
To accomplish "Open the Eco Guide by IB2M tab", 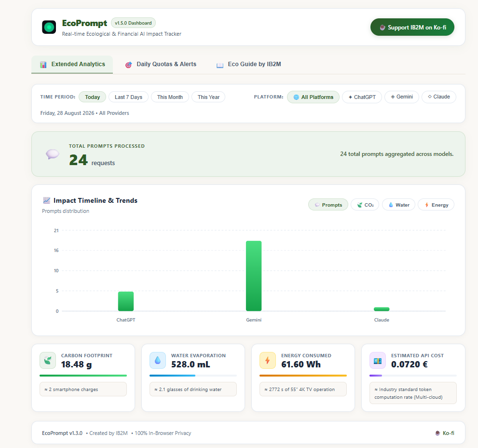I will click(248, 64).
